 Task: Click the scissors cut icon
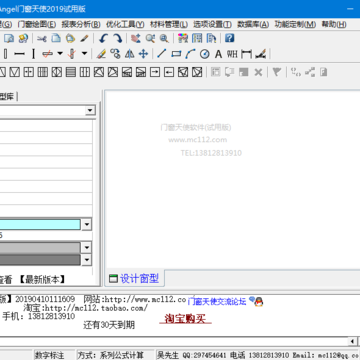(x=42, y=38)
